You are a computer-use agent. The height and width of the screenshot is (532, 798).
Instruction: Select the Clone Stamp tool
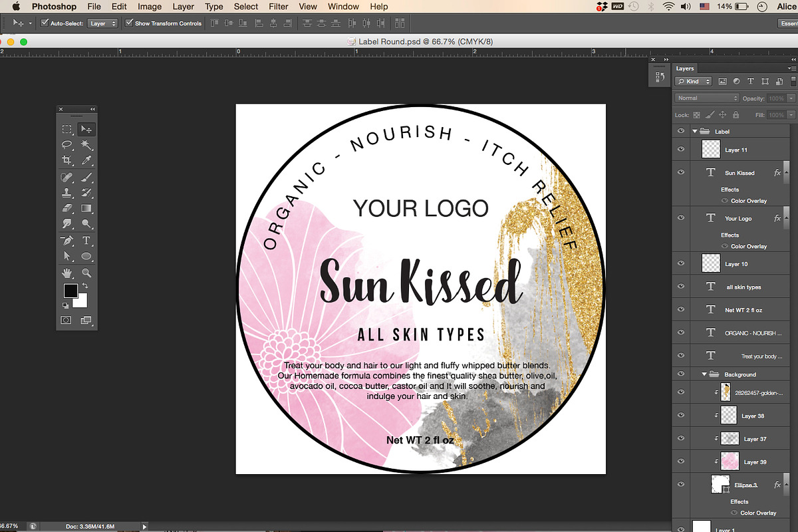tap(67, 193)
